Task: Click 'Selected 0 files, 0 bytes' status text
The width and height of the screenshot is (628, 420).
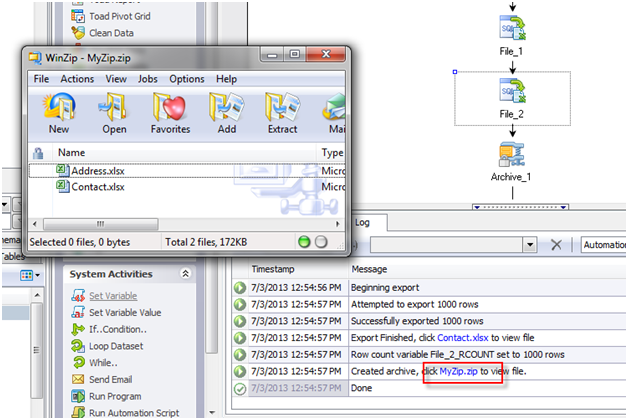Action: pyautogui.click(x=80, y=242)
